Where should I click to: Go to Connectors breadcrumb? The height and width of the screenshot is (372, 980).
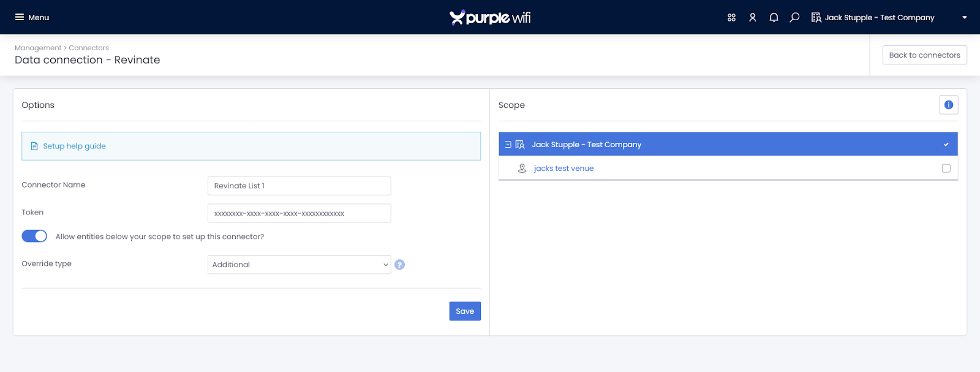point(89,48)
